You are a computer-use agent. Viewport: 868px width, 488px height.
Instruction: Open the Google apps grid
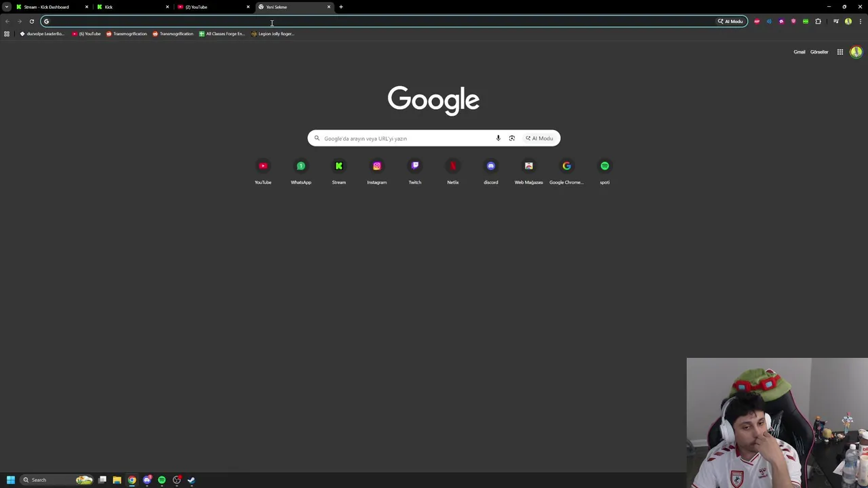point(840,52)
